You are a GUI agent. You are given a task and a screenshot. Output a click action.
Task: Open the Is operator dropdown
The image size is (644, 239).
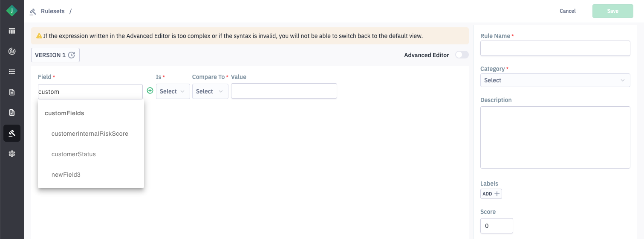(173, 91)
